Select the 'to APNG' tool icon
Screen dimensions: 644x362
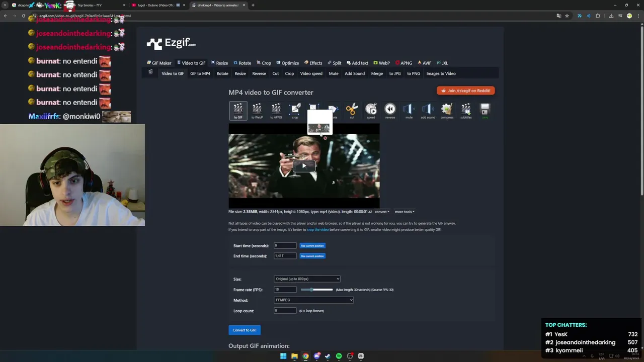[x=276, y=111]
